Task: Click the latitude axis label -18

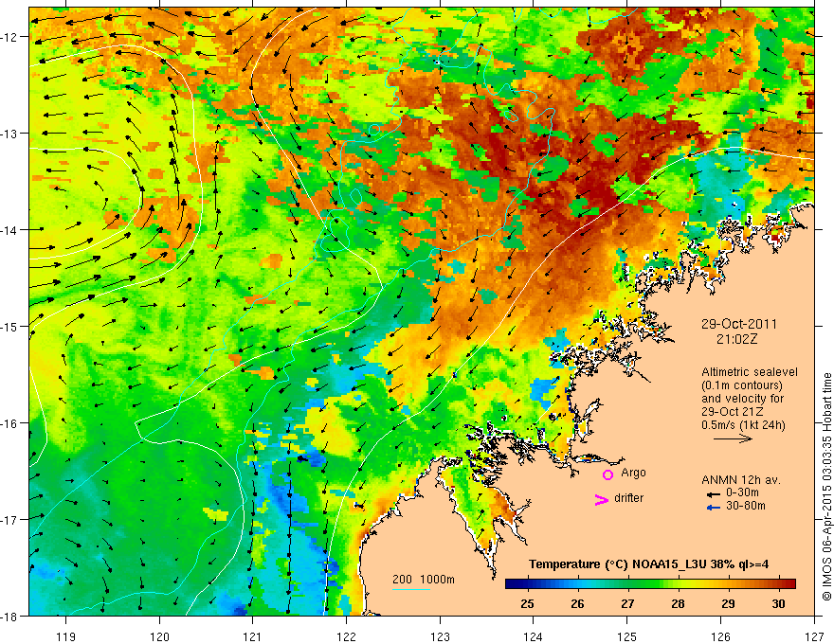Action: coord(9,616)
